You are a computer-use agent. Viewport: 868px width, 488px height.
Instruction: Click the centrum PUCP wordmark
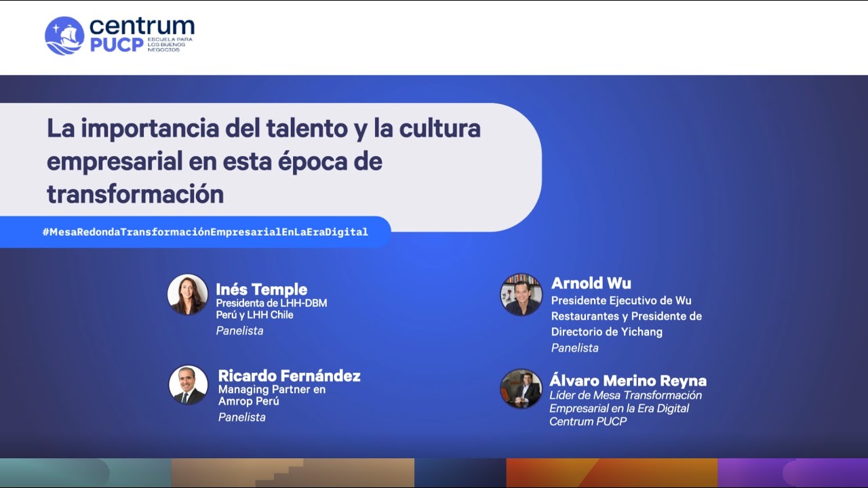click(x=141, y=35)
